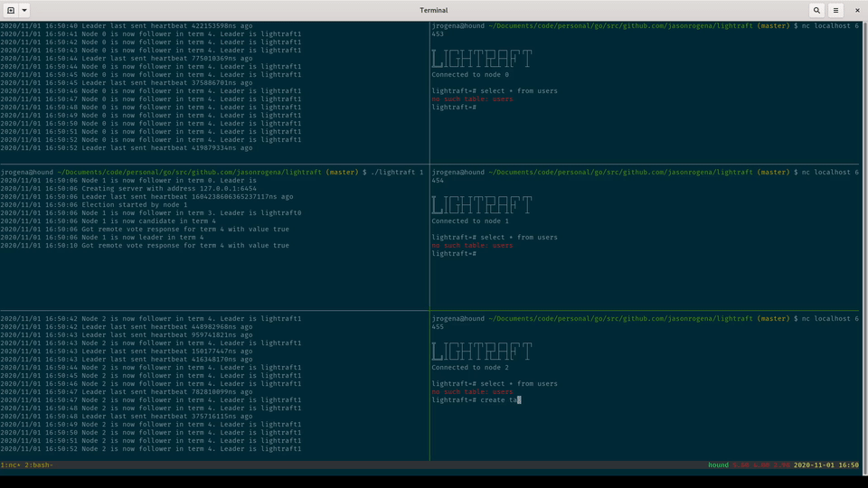This screenshot has height=488, width=868.
Task: Click 'Leader last sent heartbeat 422153598ns ago' line
Action: [127, 25]
